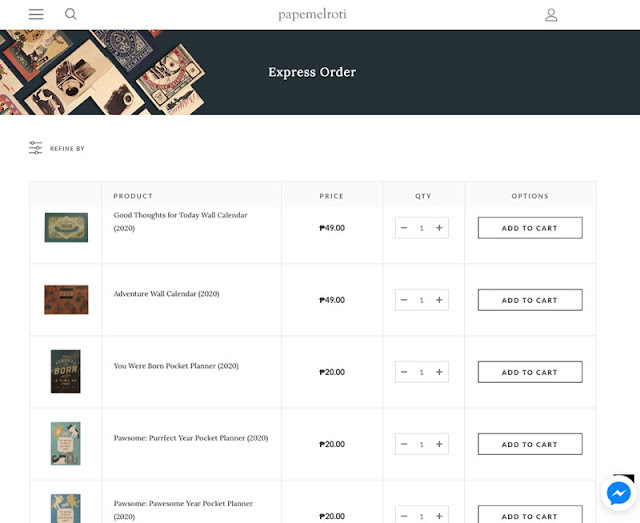
Task: Click the REFINE BY label
Action: 67,149
